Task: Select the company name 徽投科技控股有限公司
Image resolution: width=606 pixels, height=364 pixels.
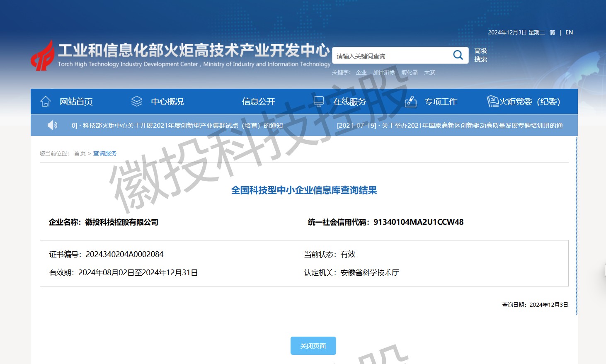Action: click(x=122, y=222)
